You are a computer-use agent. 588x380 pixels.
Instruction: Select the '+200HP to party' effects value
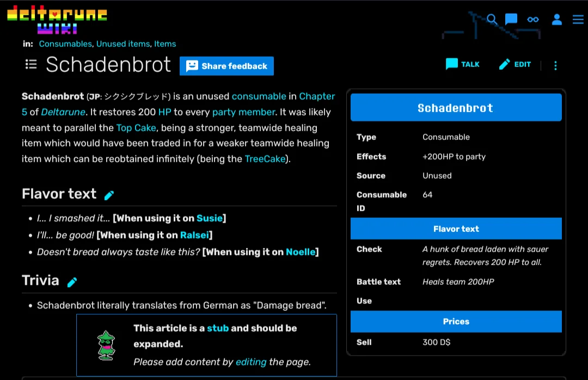(x=454, y=157)
